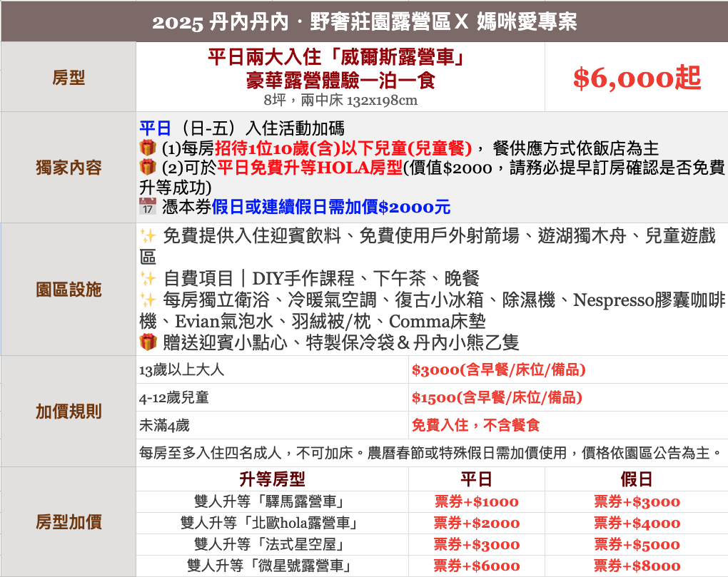Click the title banner 丹內丹內 野奢莊園露營區
Viewport: 728px width, 577px height.
(364, 22)
